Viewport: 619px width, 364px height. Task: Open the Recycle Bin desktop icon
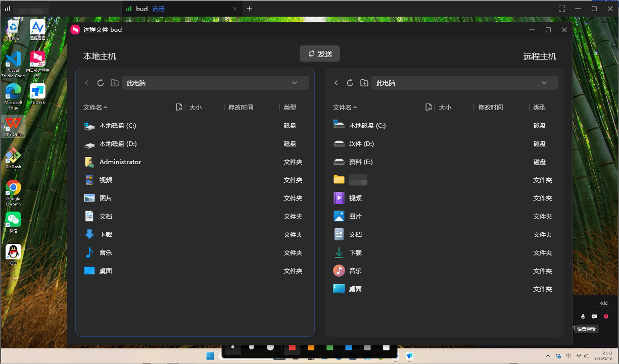coord(13,29)
